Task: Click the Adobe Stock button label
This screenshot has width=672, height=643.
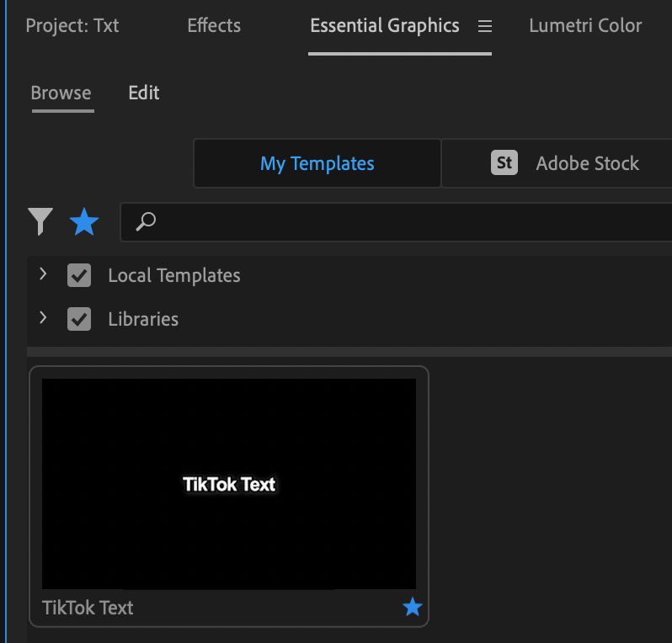Action: [587, 163]
